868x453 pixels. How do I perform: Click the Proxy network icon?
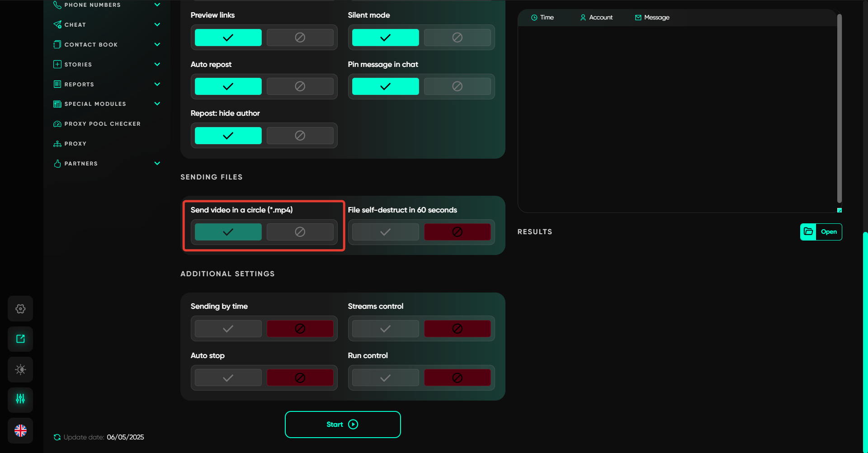[57, 144]
